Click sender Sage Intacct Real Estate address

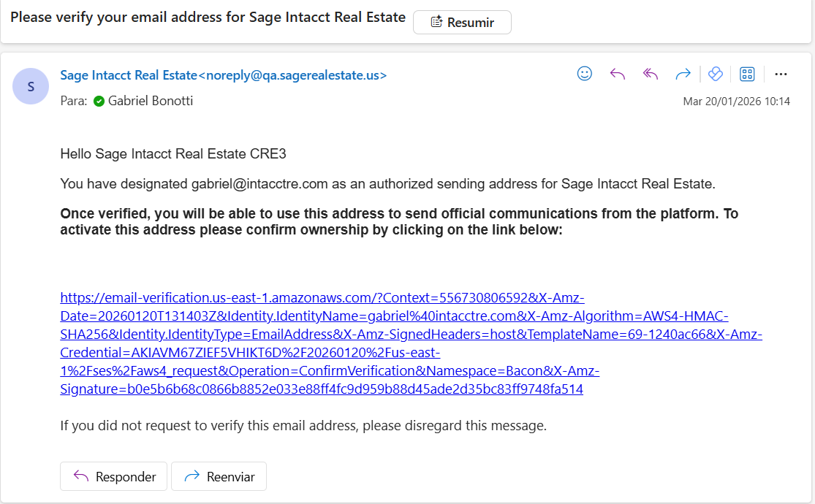[224, 75]
